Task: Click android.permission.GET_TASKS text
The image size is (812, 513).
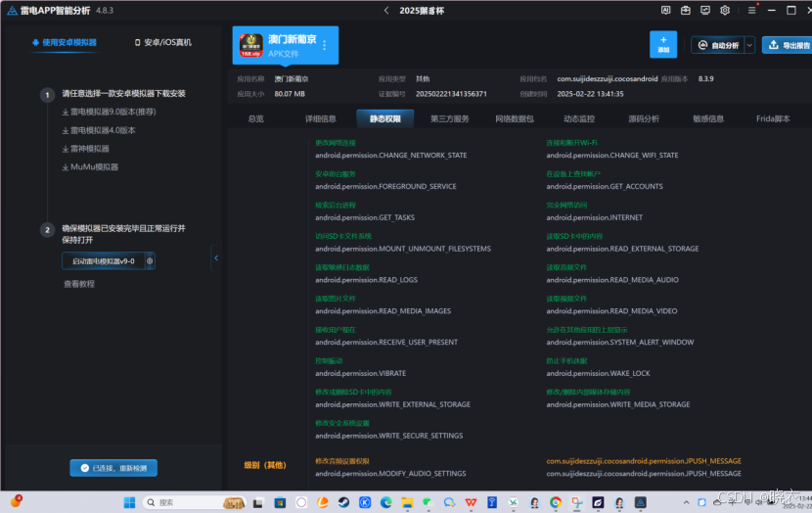Action: pyautogui.click(x=365, y=217)
